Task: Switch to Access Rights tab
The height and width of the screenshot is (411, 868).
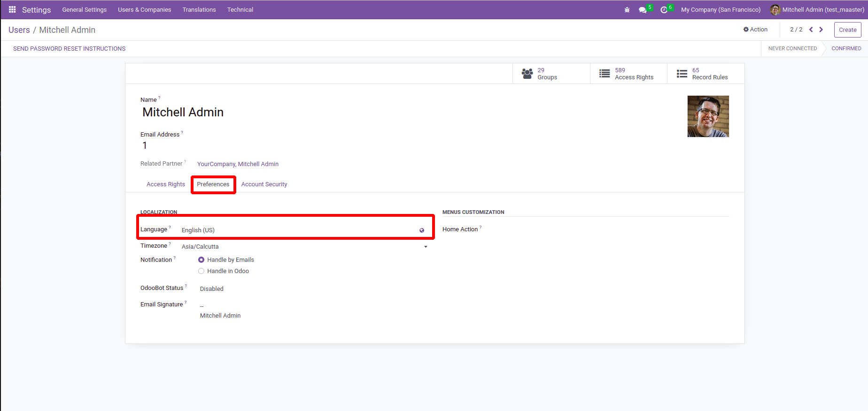Action: click(166, 184)
